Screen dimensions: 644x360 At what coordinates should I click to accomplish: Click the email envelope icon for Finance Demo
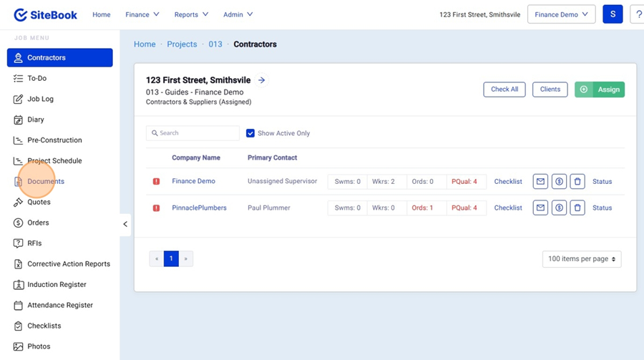pyautogui.click(x=541, y=182)
